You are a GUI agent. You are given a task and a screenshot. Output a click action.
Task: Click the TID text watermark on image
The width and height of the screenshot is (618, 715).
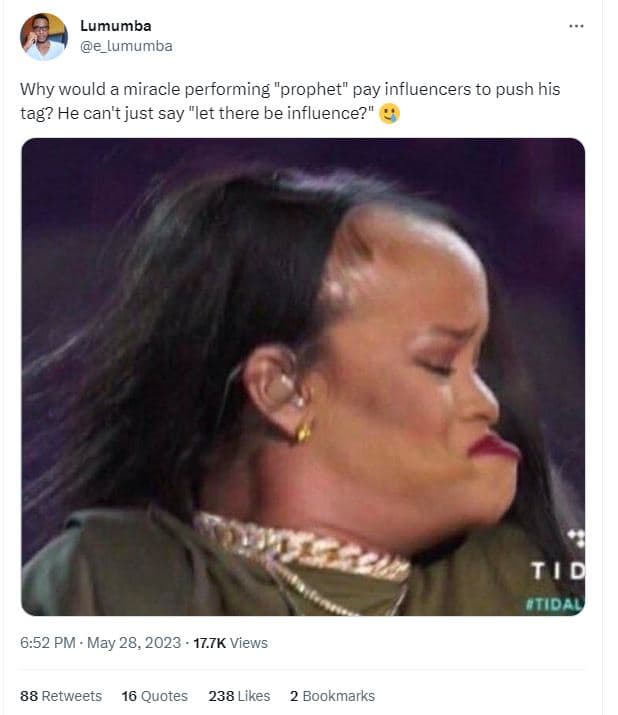(x=557, y=570)
